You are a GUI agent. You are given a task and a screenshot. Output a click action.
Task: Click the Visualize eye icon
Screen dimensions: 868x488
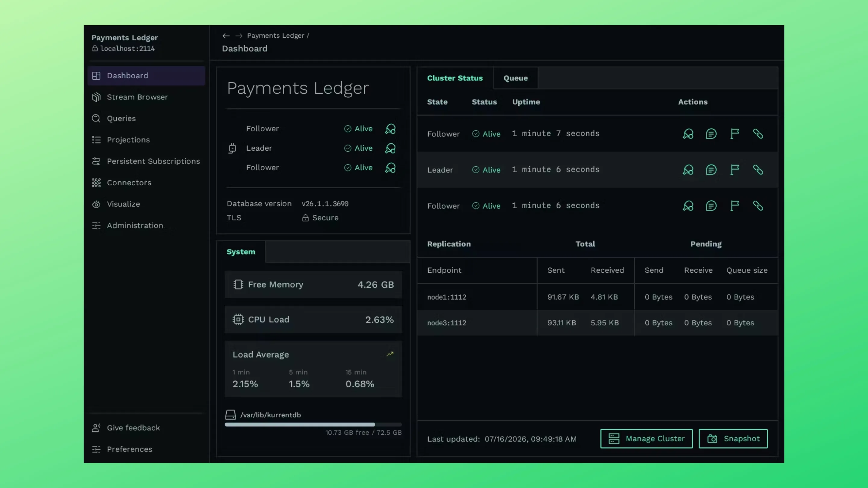tap(96, 204)
